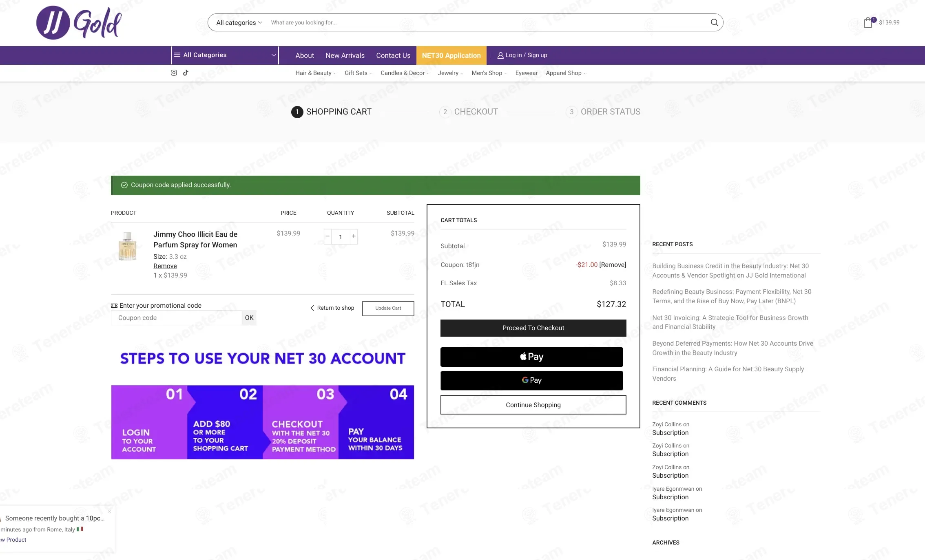Viewport: 925px width, 560px height.
Task: Open Net 30 Invoicing post
Action: tap(730, 322)
